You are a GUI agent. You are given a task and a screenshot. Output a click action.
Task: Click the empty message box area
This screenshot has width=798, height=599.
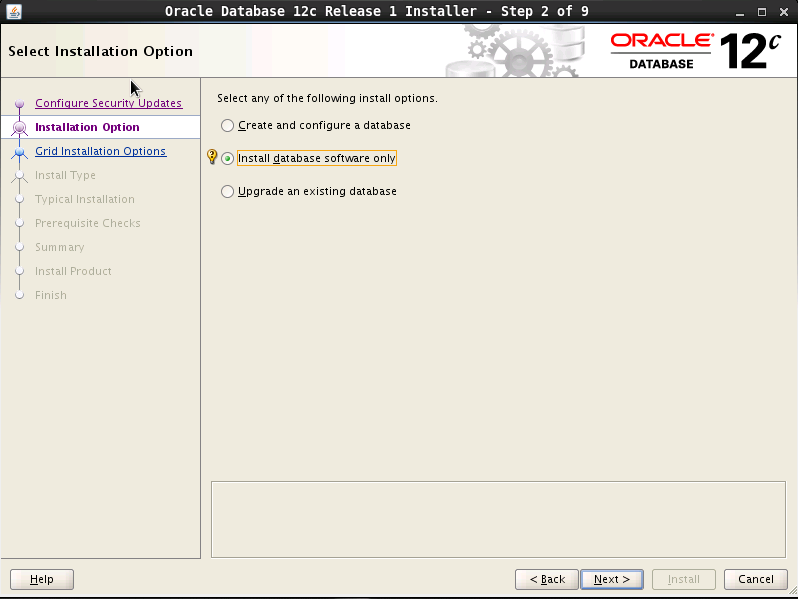point(498,518)
